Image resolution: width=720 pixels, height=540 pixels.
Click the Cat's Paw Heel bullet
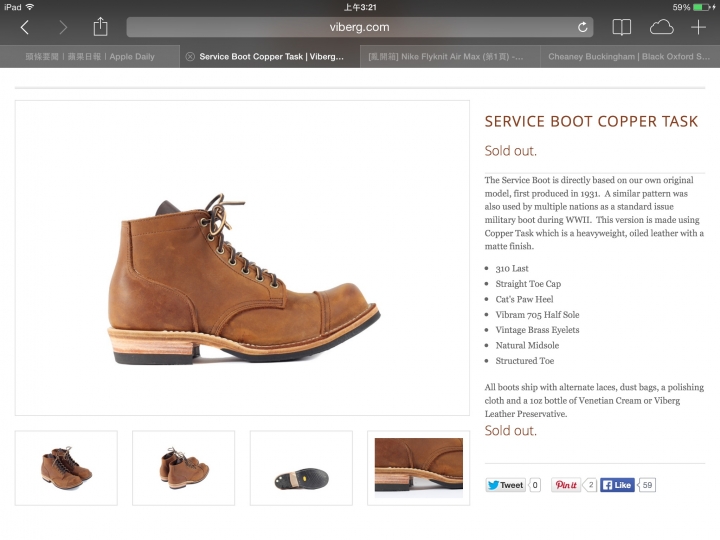(524, 299)
